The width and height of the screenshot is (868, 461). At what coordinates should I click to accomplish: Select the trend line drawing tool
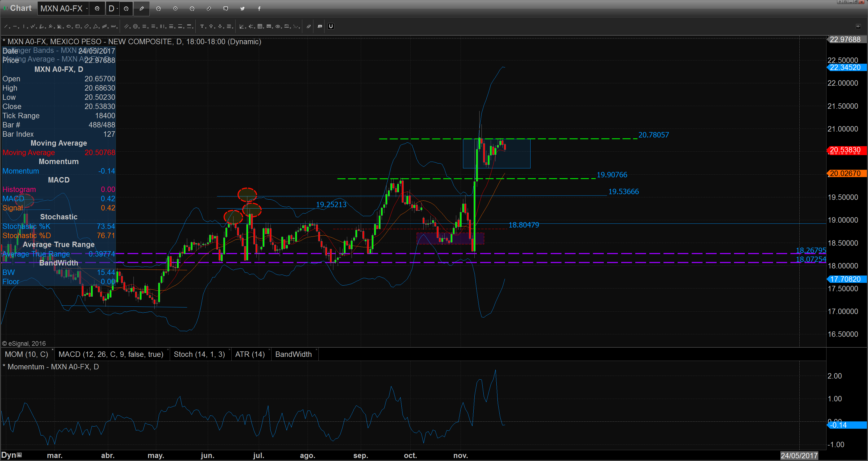(x=6, y=26)
